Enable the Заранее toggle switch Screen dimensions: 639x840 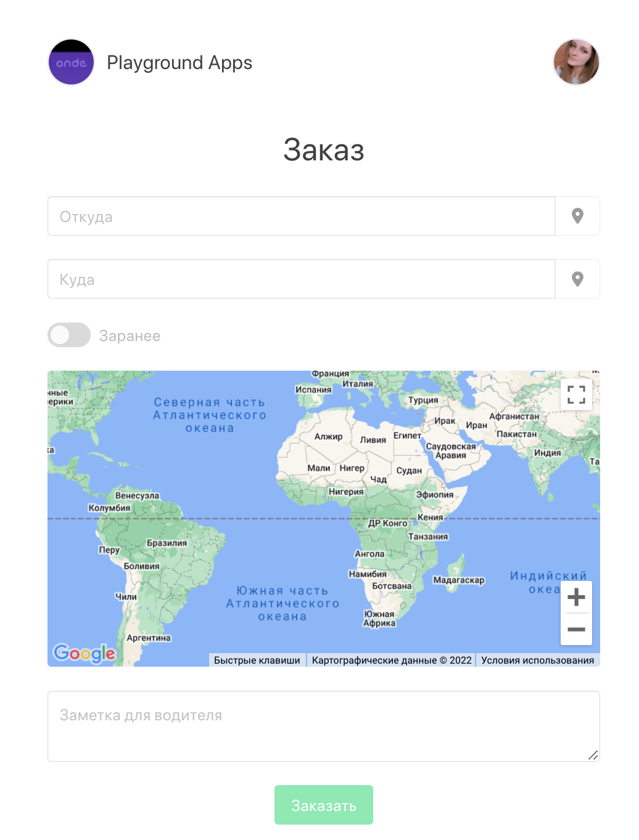click(x=69, y=335)
